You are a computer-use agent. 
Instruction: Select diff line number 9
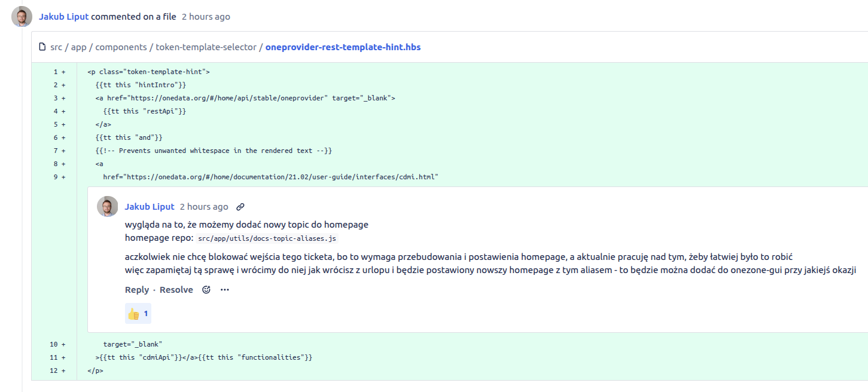tap(54, 177)
